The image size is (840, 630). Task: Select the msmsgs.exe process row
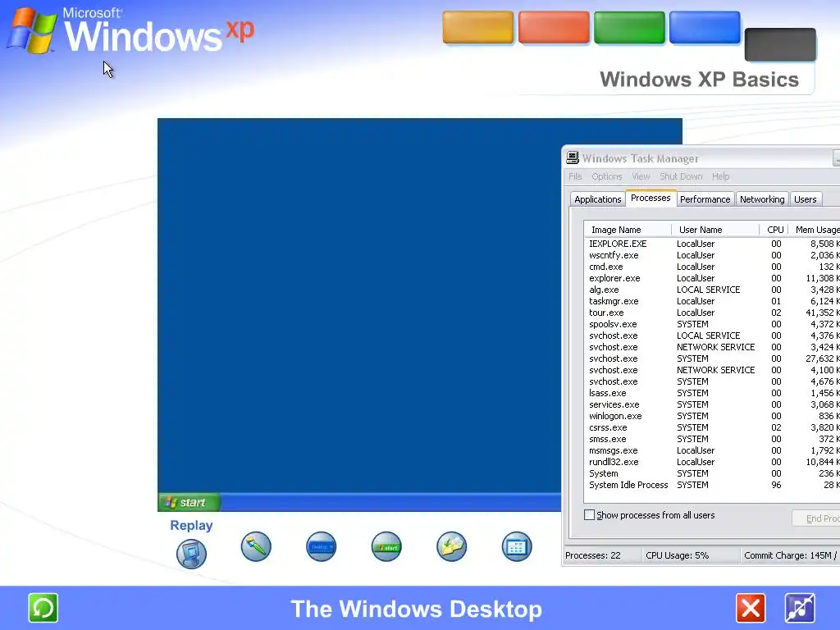tap(712, 450)
